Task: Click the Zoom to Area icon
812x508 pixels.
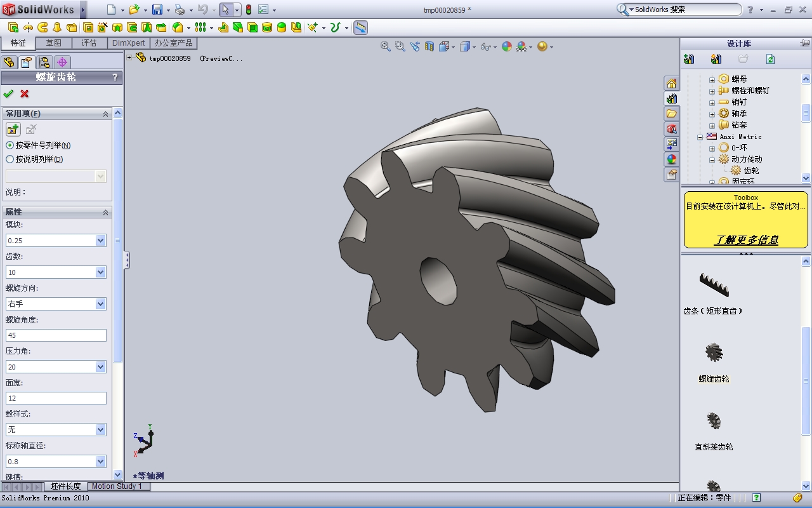Action: [x=400, y=46]
